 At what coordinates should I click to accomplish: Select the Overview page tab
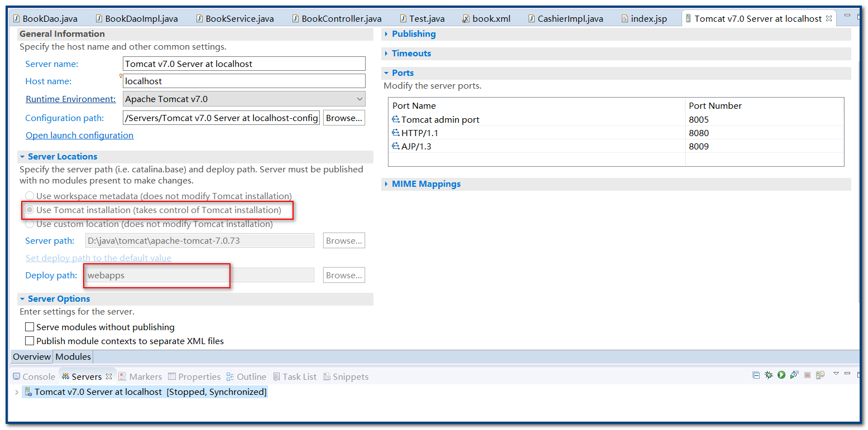coord(32,356)
